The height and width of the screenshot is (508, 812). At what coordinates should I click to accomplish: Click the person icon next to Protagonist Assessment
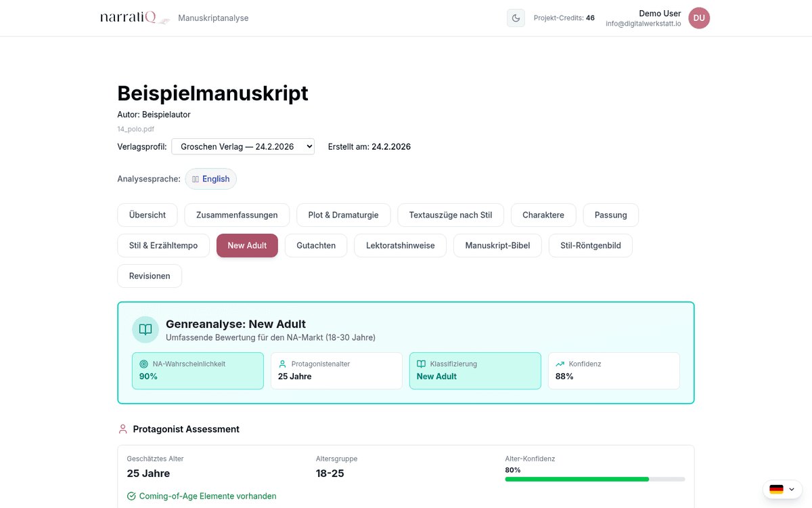point(122,429)
